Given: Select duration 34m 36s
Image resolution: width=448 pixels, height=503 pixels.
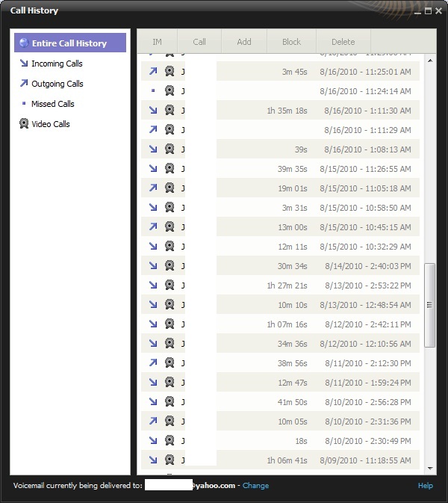Looking at the screenshot, I should (293, 344).
